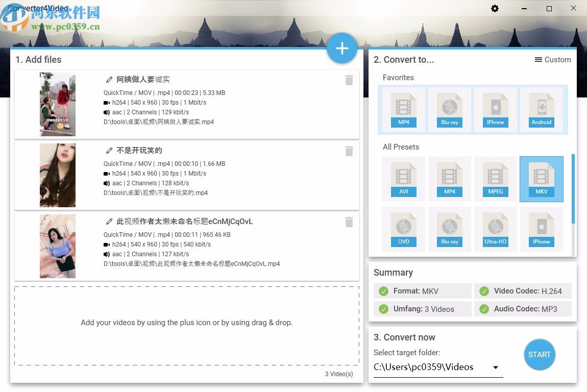Viewport: 587px width, 392px height.
Task: Open application settings via the gear icon
Action: point(495,8)
